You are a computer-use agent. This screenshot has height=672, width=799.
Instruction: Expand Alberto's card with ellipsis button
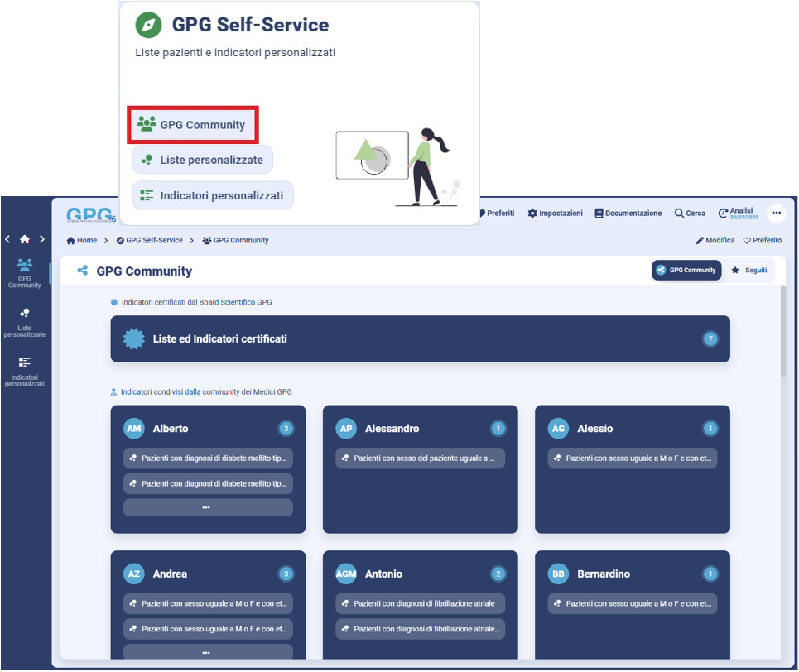coord(208,507)
